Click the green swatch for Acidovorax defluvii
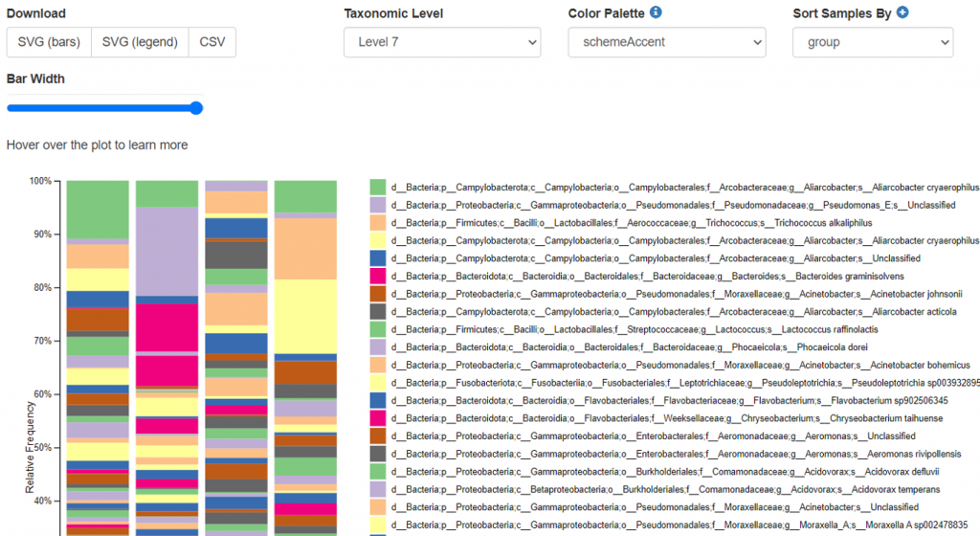980x536 pixels. pyautogui.click(x=377, y=472)
